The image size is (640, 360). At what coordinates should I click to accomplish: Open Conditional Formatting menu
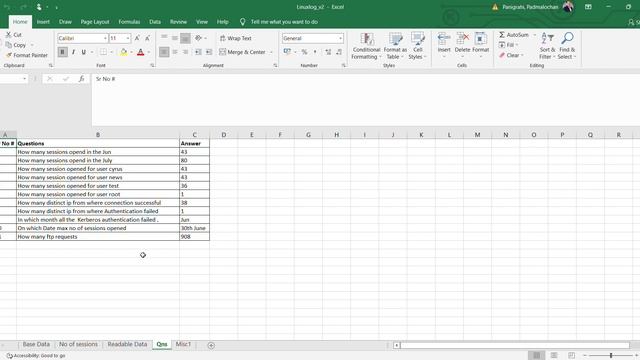(366, 46)
